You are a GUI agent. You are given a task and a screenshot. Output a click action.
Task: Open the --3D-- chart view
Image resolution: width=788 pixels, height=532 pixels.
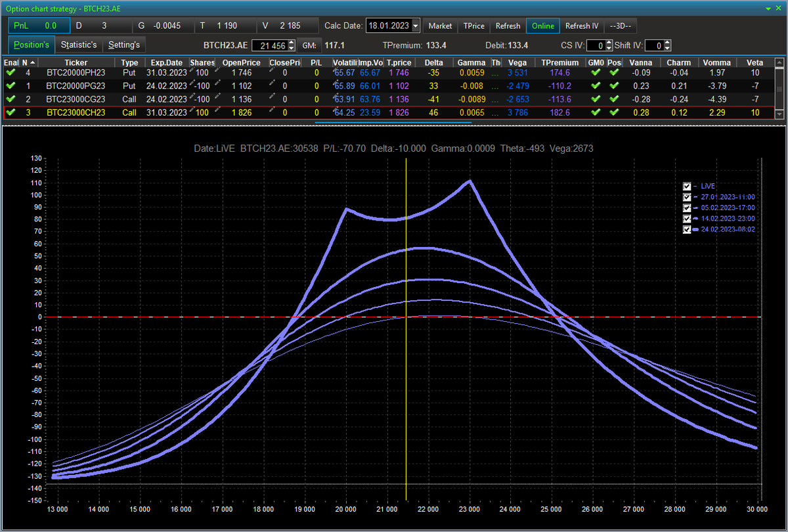point(621,26)
